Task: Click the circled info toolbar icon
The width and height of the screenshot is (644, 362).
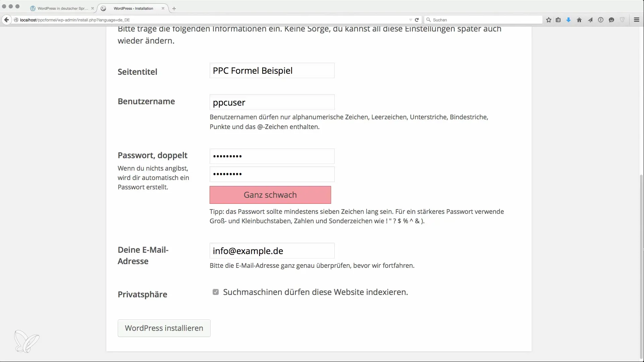Action: [601, 20]
